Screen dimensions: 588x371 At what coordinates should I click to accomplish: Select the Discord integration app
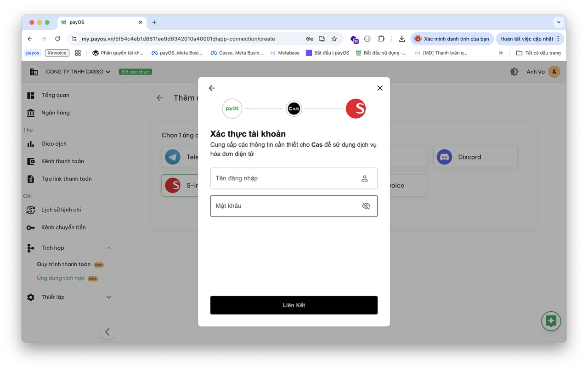click(475, 157)
